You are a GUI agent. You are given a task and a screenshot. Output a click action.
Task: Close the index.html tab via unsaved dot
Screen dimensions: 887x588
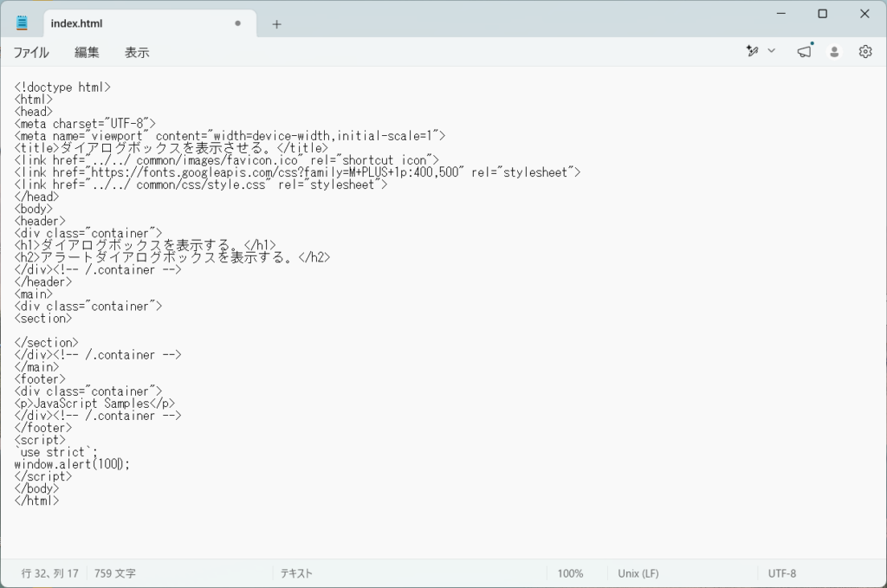(x=237, y=23)
